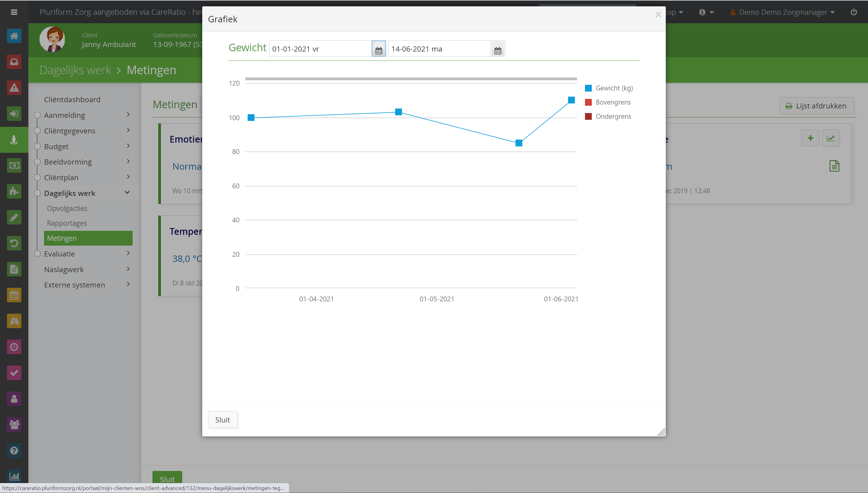Click the home icon in sidebar
868x493 pixels.
point(14,36)
